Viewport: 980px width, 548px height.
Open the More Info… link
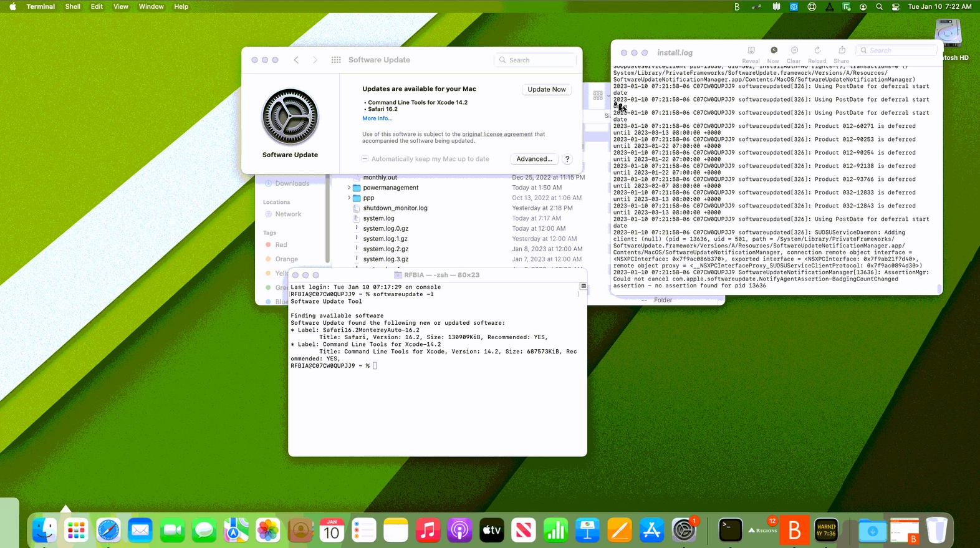pos(377,118)
